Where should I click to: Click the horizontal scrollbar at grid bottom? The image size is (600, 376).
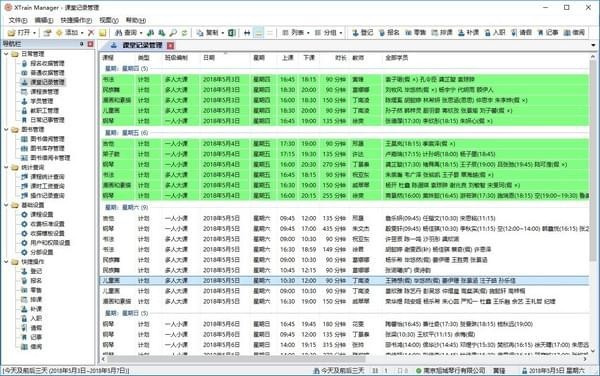coord(236,359)
